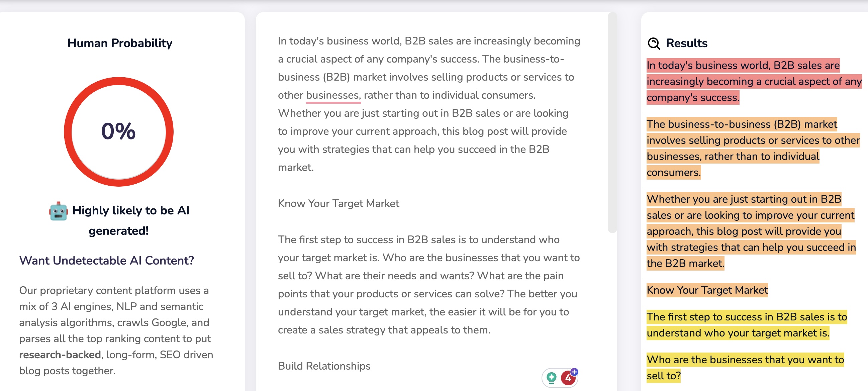This screenshot has height=391, width=868.
Task: Click the "Results" panel heading
Action: click(686, 43)
